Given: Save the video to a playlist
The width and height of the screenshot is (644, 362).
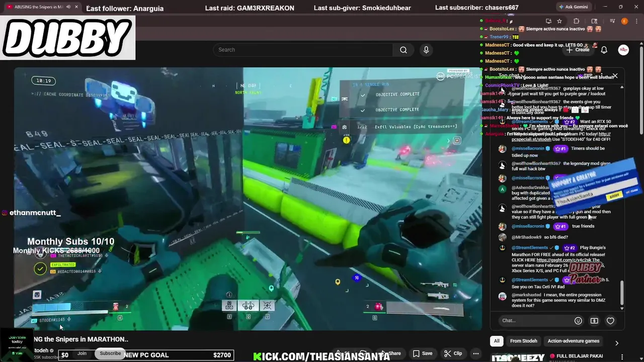Looking at the screenshot, I should 423,353.
